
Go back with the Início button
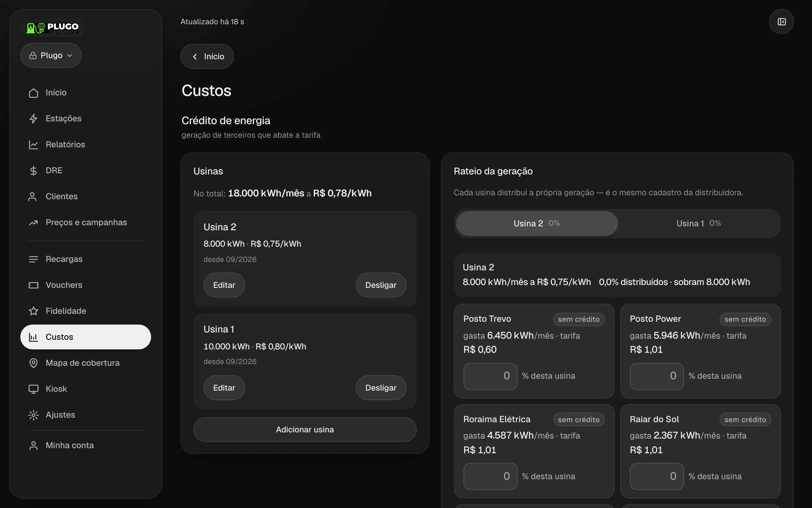click(x=207, y=56)
